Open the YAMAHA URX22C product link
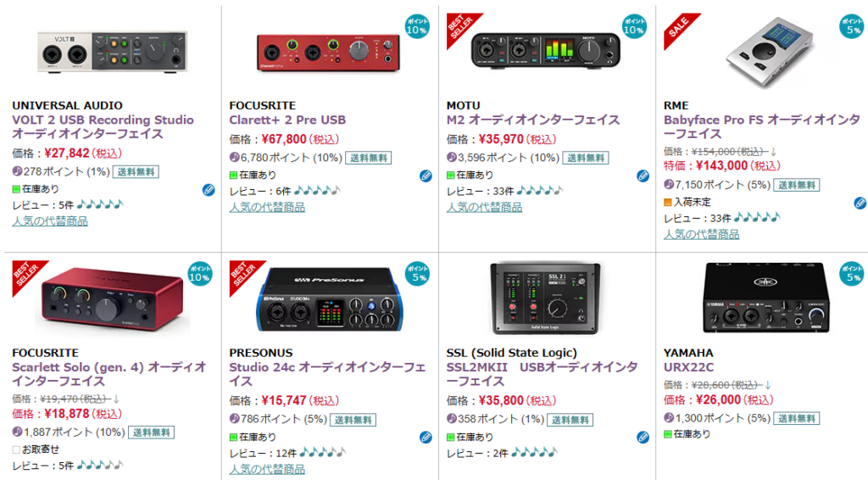 688,367
